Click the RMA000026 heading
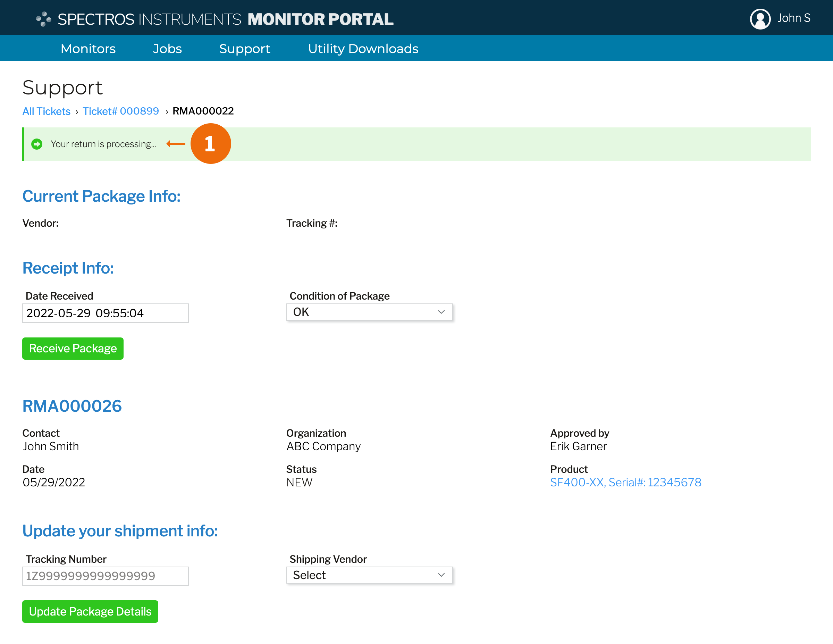The height and width of the screenshot is (644, 833). point(72,406)
